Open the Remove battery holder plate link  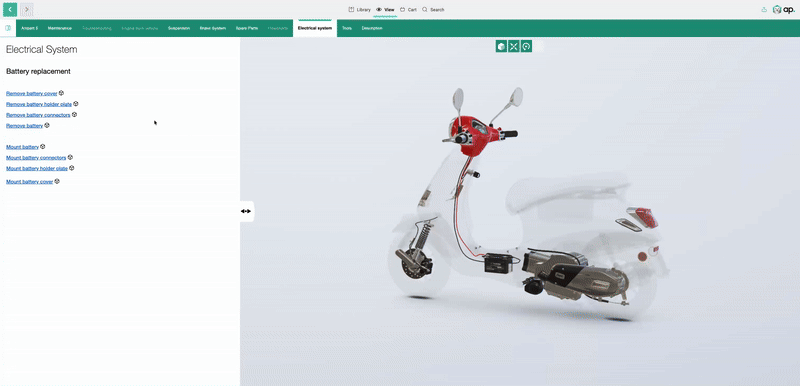point(39,104)
